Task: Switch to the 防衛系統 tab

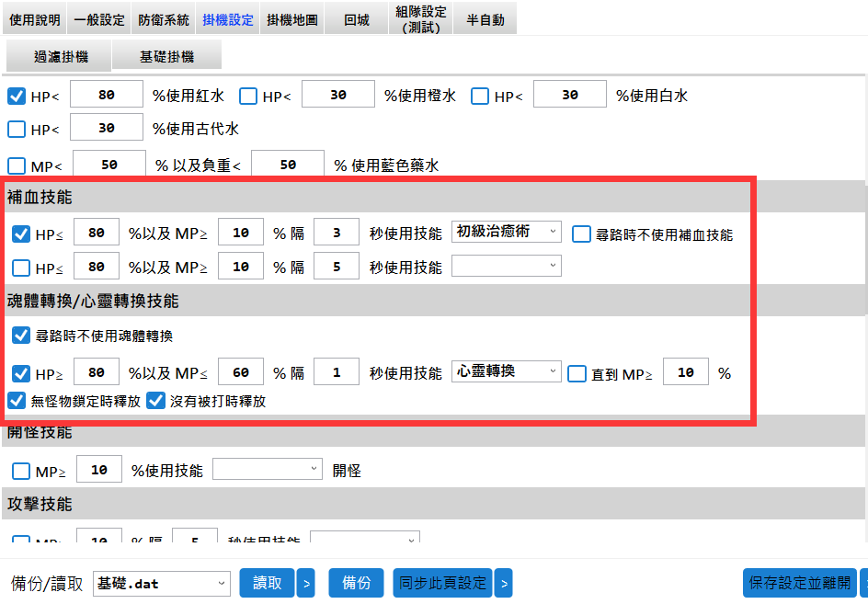Action: (x=164, y=19)
